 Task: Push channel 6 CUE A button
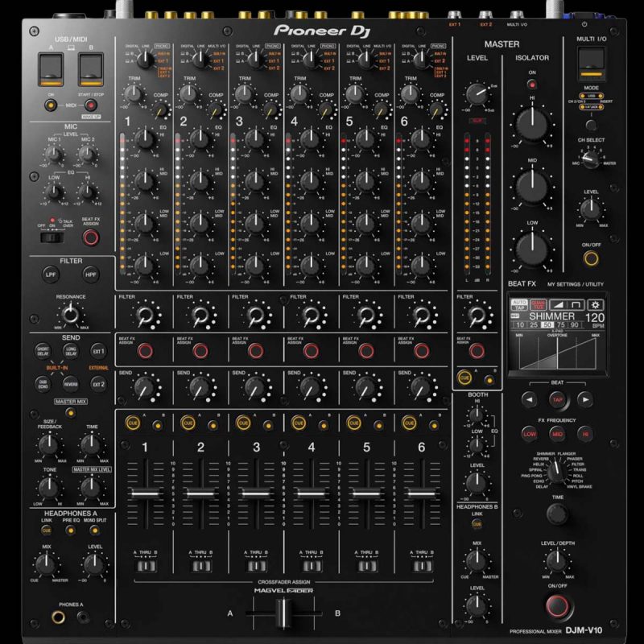[x=409, y=423]
